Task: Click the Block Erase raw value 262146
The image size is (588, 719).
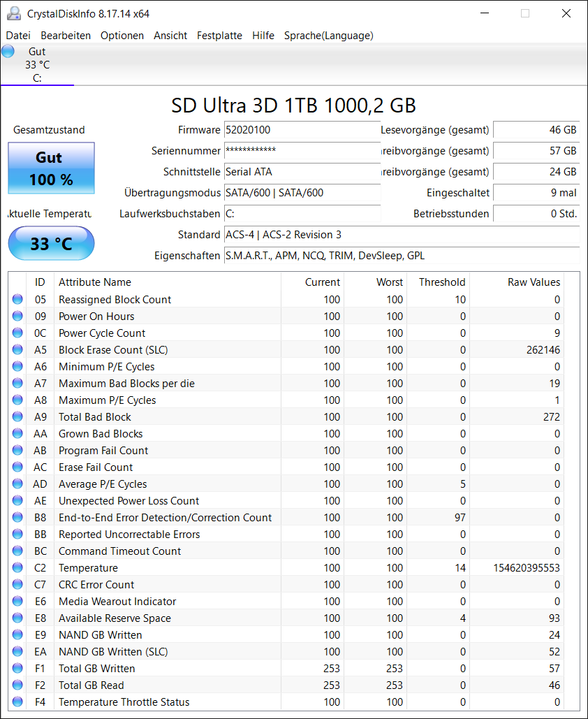Action: tap(543, 350)
